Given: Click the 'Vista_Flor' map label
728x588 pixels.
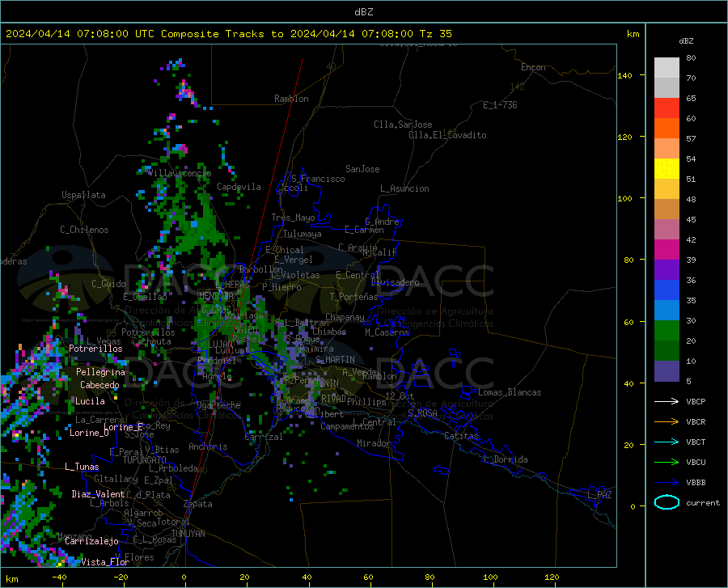Looking at the screenshot, I should tap(105, 562).
